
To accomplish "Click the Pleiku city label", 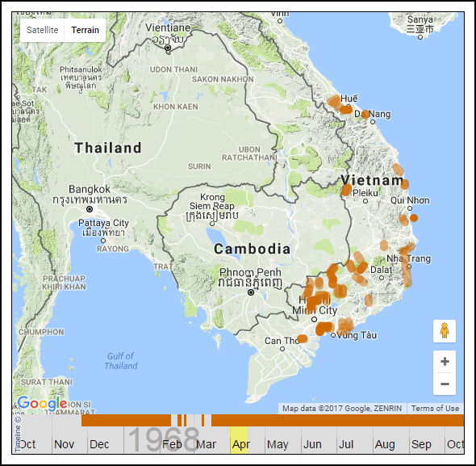I will click(x=365, y=193).
